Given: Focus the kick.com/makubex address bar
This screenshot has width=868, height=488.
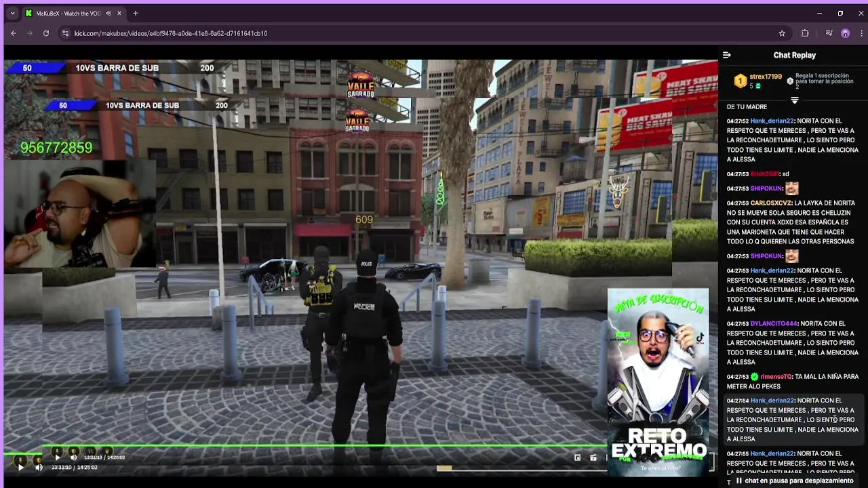Looking at the screenshot, I should click(x=420, y=33).
